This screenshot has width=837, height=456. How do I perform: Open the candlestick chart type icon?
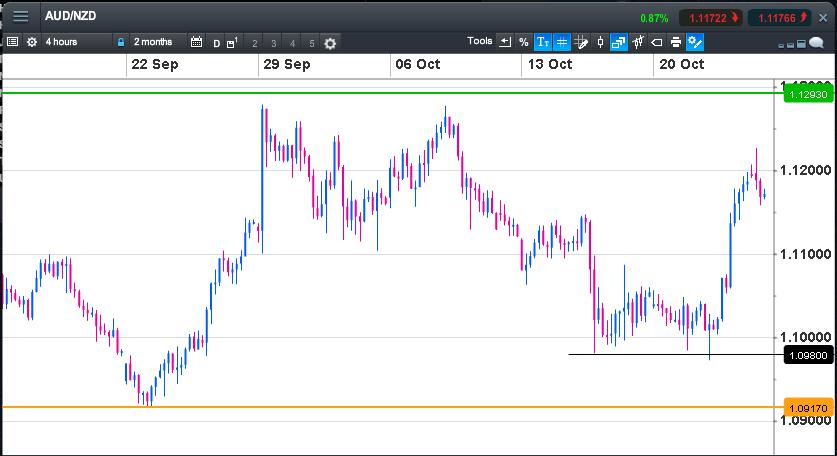point(600,42)
